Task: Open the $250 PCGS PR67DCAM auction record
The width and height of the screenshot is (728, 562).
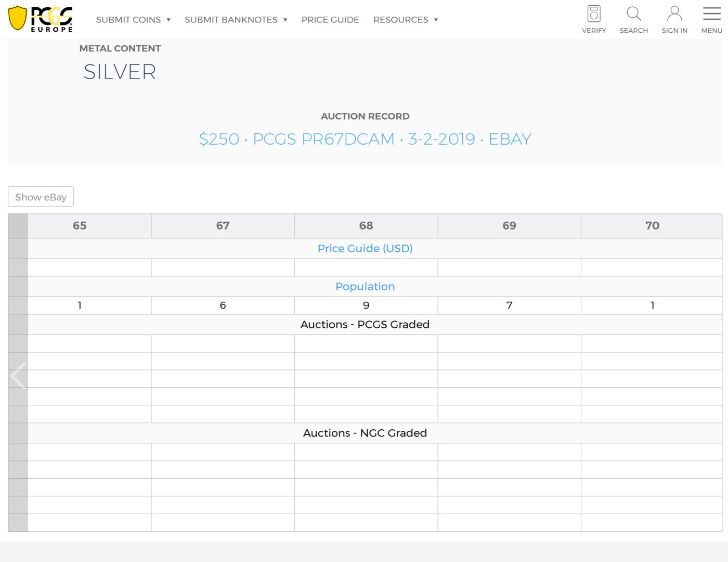Action: [365, 139]
